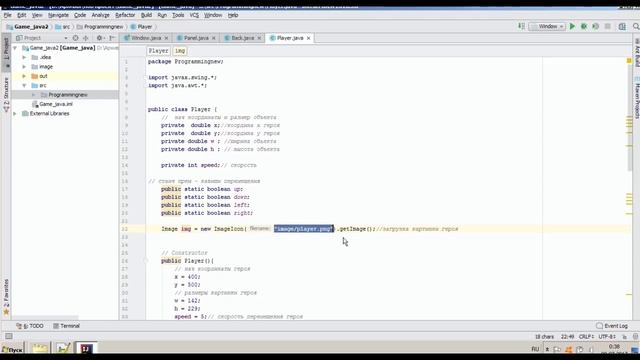Open IntelliJ IDEA from the Windows taskbar
This screenshot has width=640, height=360.
[x=86, y=349]
